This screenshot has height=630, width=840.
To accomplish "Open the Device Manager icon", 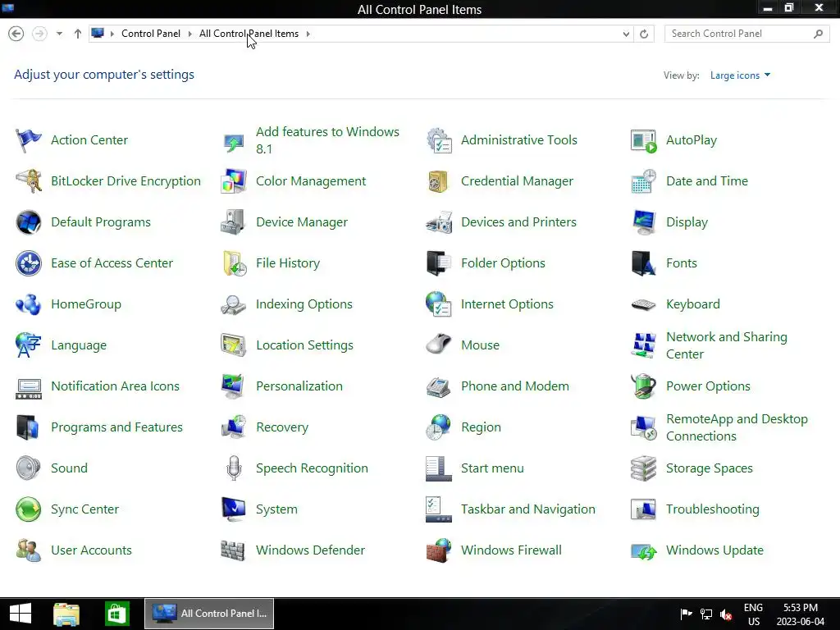I will pyautogui.click(x=234, y=222).
